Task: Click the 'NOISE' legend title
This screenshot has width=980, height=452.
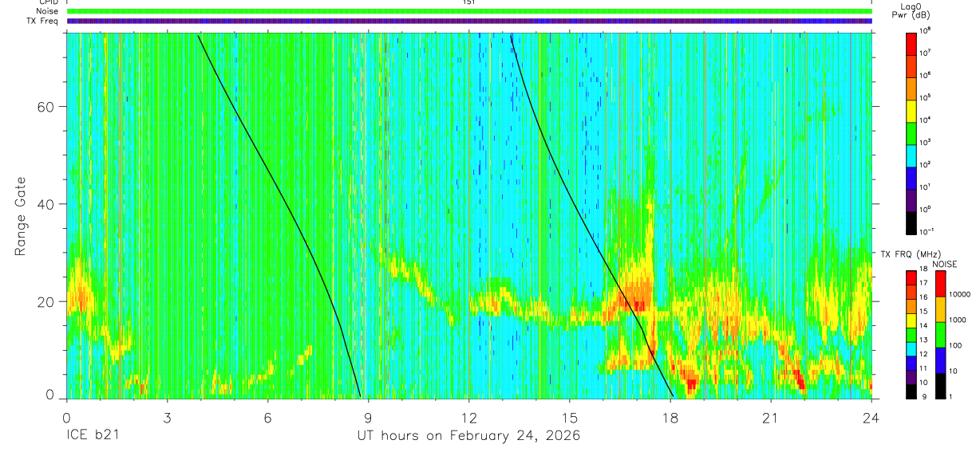Action: coord(946,264)
